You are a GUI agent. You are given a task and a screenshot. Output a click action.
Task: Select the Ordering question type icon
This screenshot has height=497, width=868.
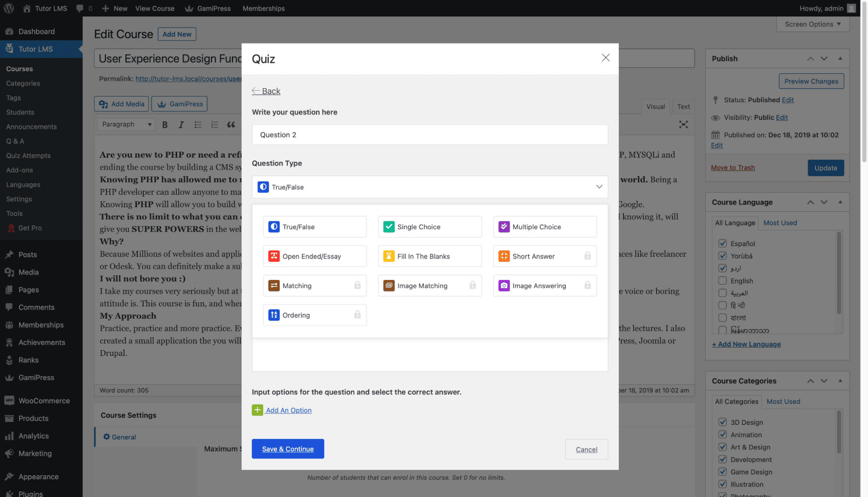[x=274, y=315]
